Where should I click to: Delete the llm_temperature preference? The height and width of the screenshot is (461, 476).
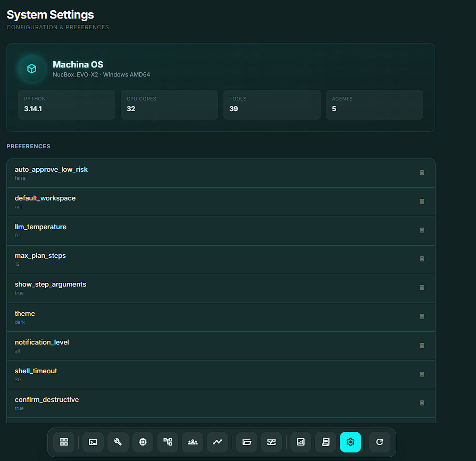422,230
